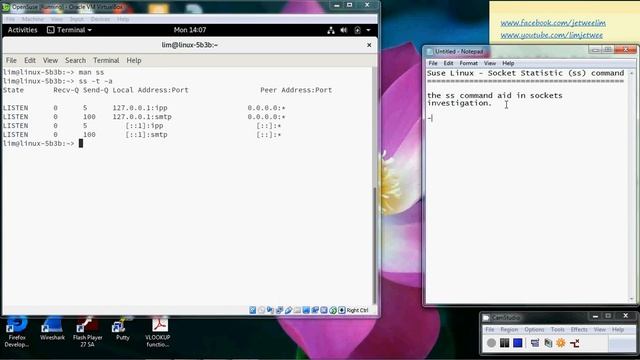Open Notepad View menu

[490, 63]
